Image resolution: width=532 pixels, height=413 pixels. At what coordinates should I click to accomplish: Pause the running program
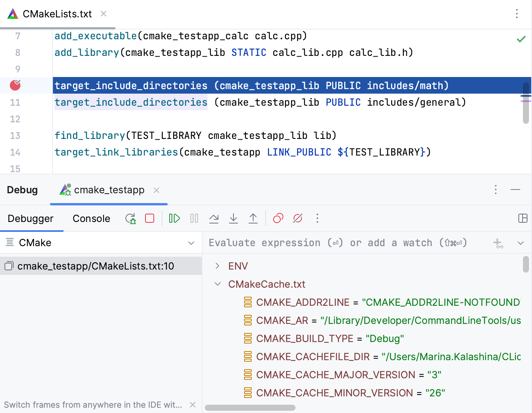194,218
